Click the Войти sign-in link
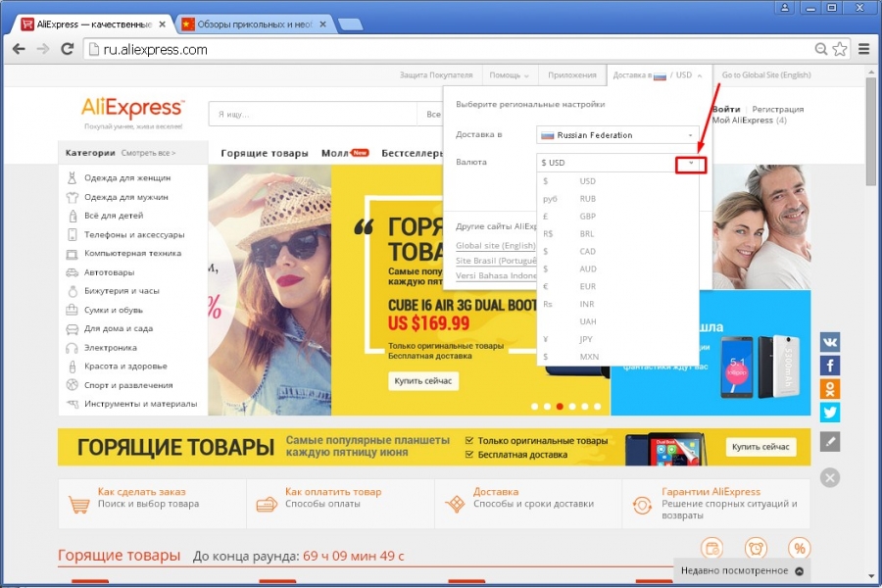Screen dimensions: 882x588 (726, 109)
